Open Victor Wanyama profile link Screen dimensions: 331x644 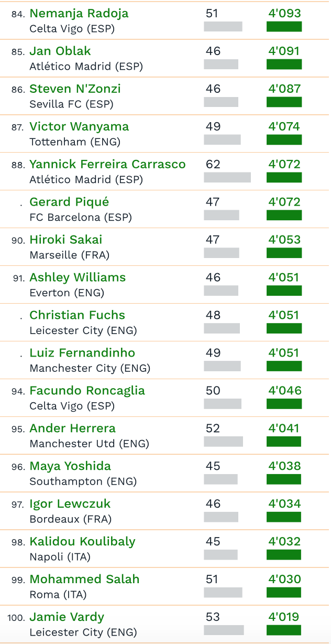pos(79,127)
